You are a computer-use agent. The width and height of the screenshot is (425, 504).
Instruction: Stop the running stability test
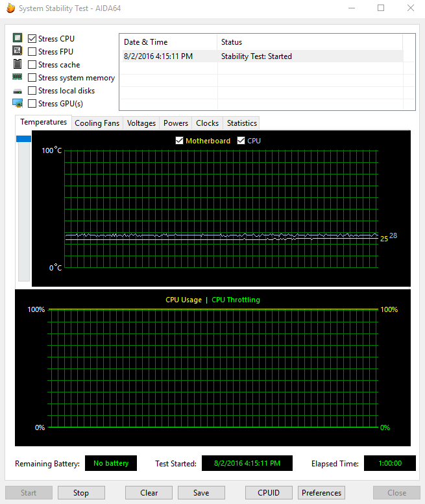point(81,492)
